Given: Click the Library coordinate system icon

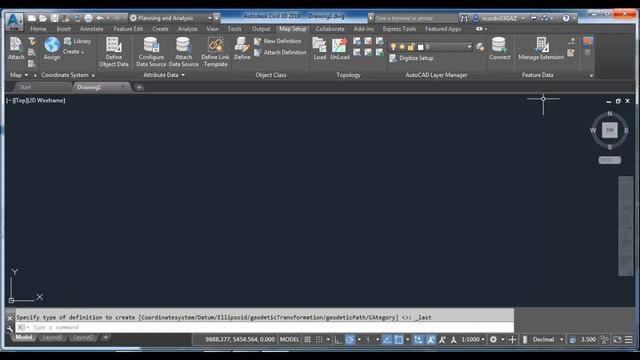Looking at the screenshot, I should 78,41.
